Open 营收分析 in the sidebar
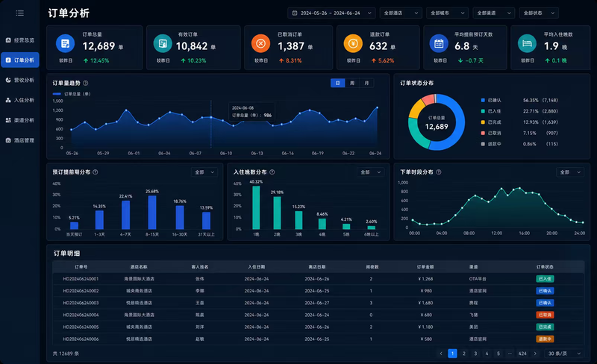 [x=20, y=80]
